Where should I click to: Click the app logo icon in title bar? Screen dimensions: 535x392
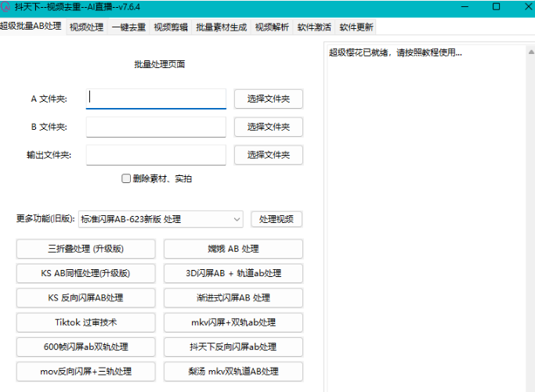(x=5, y=7)
